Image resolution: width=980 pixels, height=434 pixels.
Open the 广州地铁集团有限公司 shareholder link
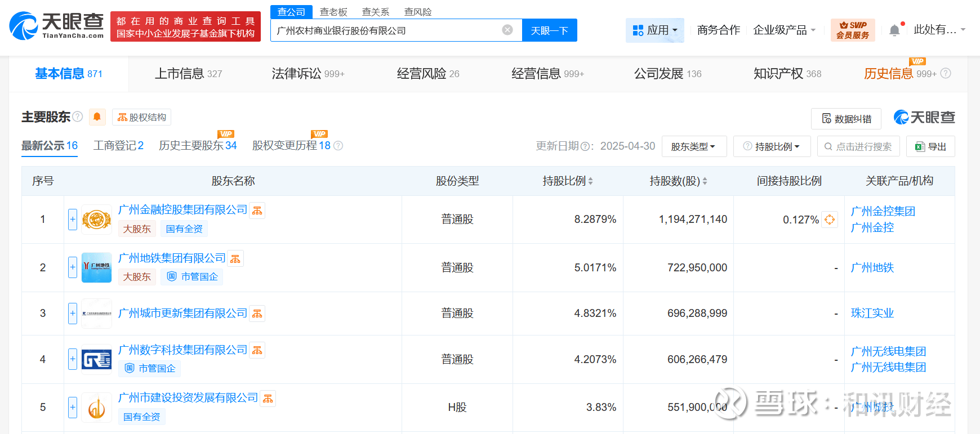[x=172, y=258]
